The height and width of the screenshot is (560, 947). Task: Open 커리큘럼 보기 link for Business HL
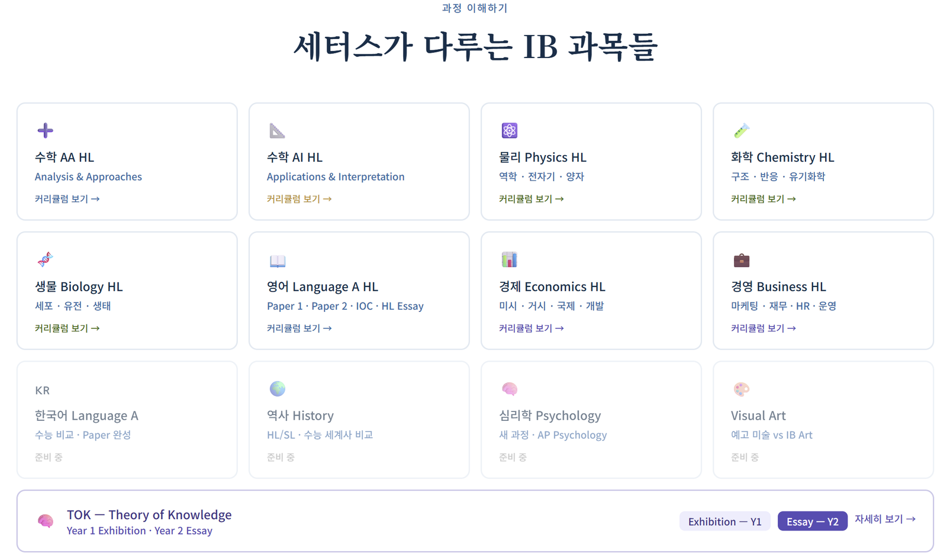[763, 328]
